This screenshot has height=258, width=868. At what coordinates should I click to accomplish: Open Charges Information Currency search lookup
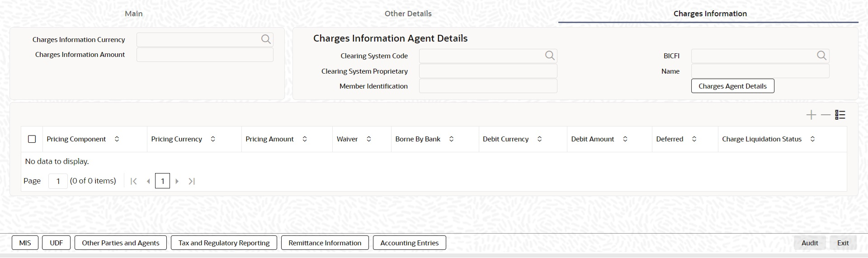click(x=266, y=39)
